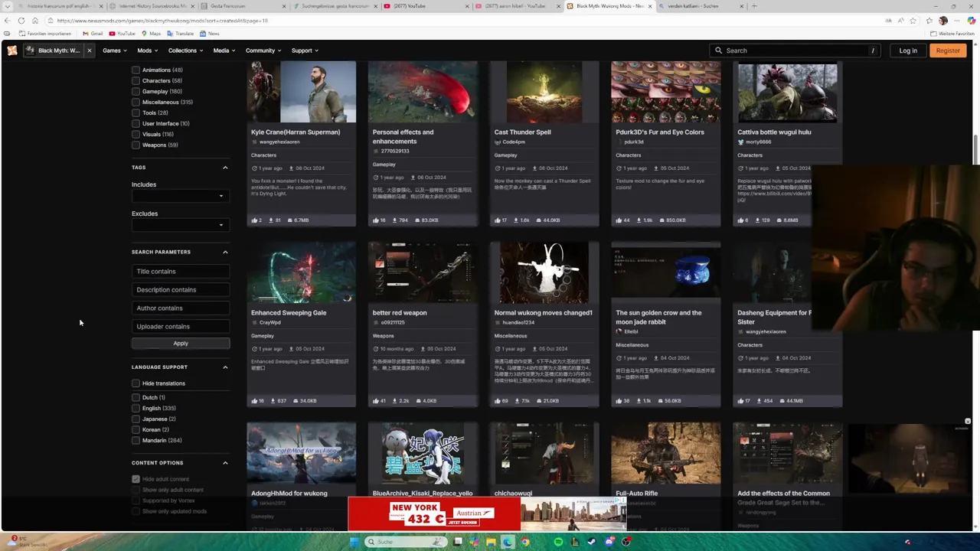The height and width of the screenshot is (551, 980).
Task: Open the Excludes tags dropdown
Action: click(181, 225)
